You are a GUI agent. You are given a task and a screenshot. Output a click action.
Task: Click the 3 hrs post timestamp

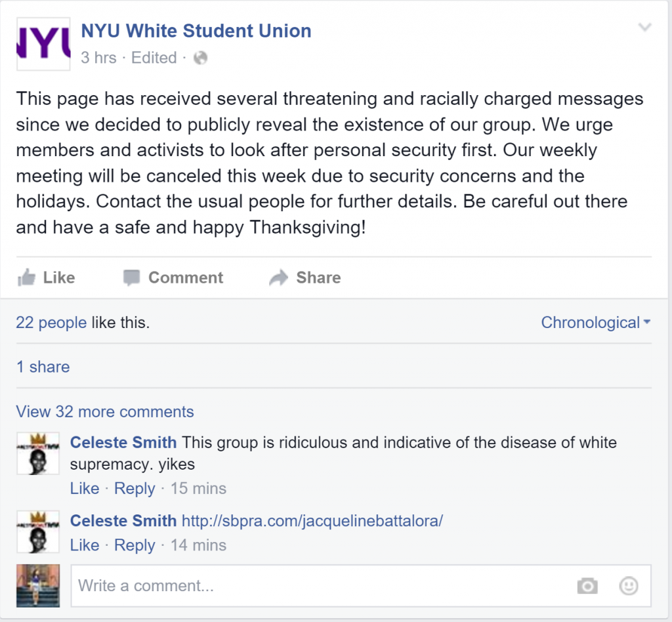tap(98, 58)
